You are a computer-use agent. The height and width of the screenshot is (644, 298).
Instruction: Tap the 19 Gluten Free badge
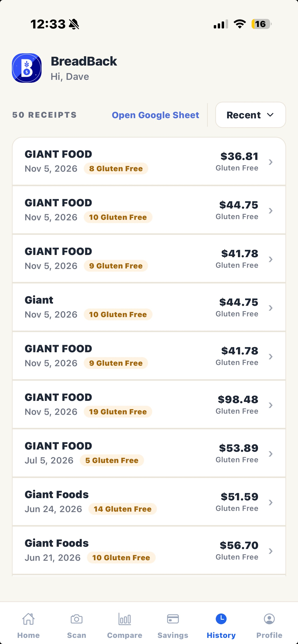click(118, 412)
